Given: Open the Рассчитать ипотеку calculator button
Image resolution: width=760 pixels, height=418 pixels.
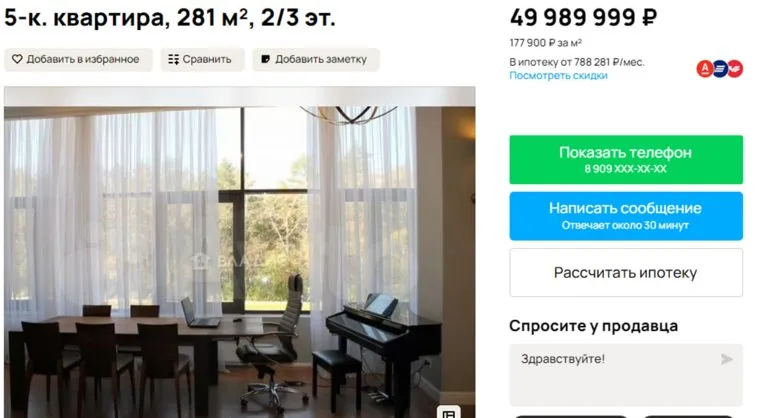Looking at the screenshot, I should [626, 273].
